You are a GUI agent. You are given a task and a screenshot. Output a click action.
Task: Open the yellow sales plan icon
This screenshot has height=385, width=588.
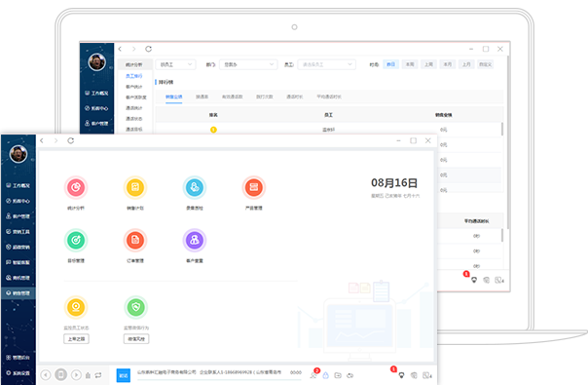(x=135, y=187)
